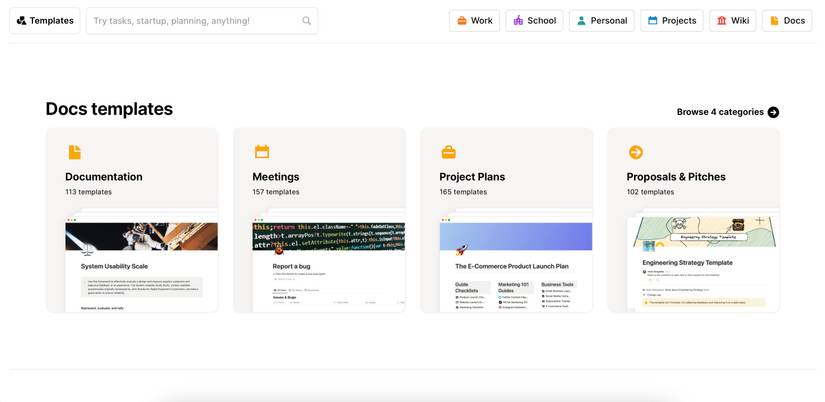This screenshot has width=825, height=402.
Task: Open the Docs category tab
Action: pyautogui.click(x=787, y=21)
